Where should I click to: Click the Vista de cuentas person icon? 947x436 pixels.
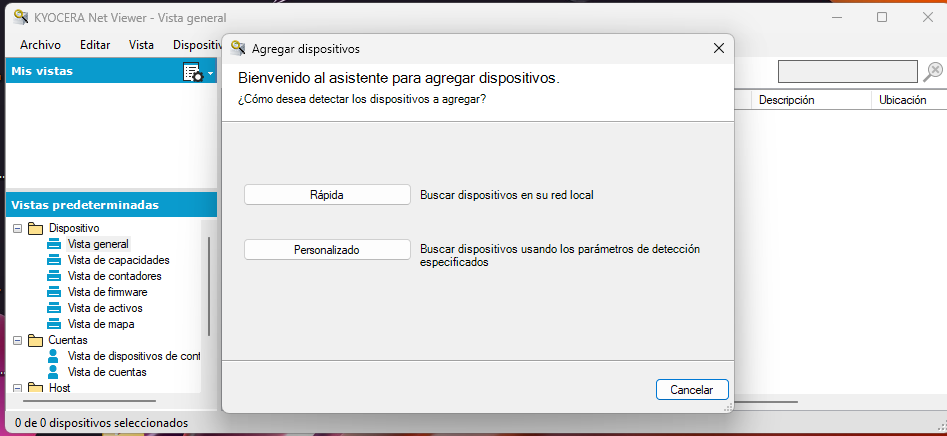click(54, 371)
